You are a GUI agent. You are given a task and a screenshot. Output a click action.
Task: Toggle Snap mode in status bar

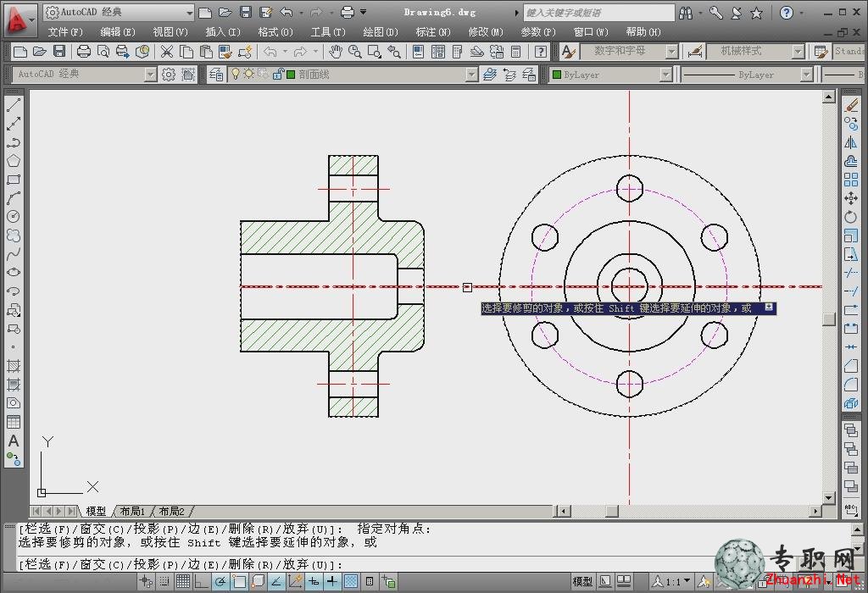(x=164, y=581)
